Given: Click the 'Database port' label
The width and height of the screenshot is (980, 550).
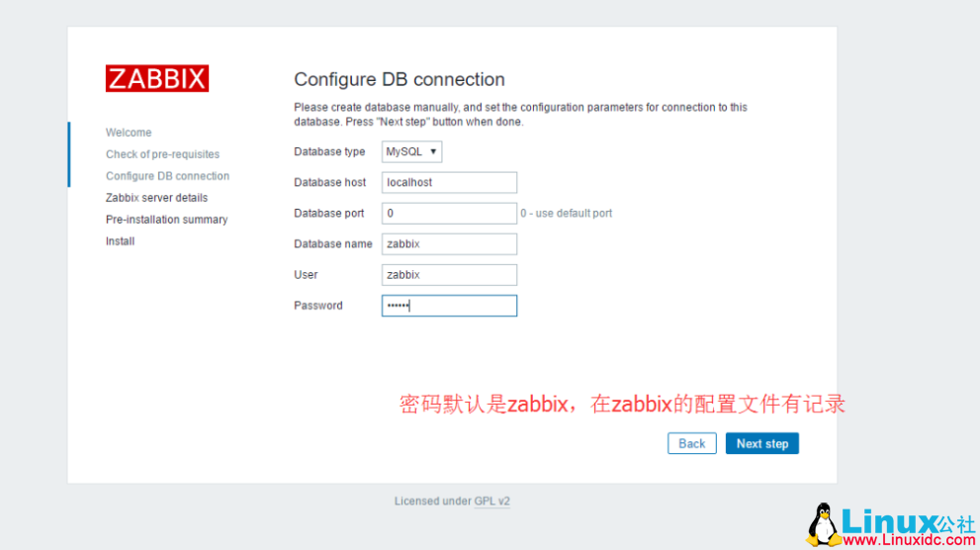Looking at the screenshot, I should click(328, 213).
